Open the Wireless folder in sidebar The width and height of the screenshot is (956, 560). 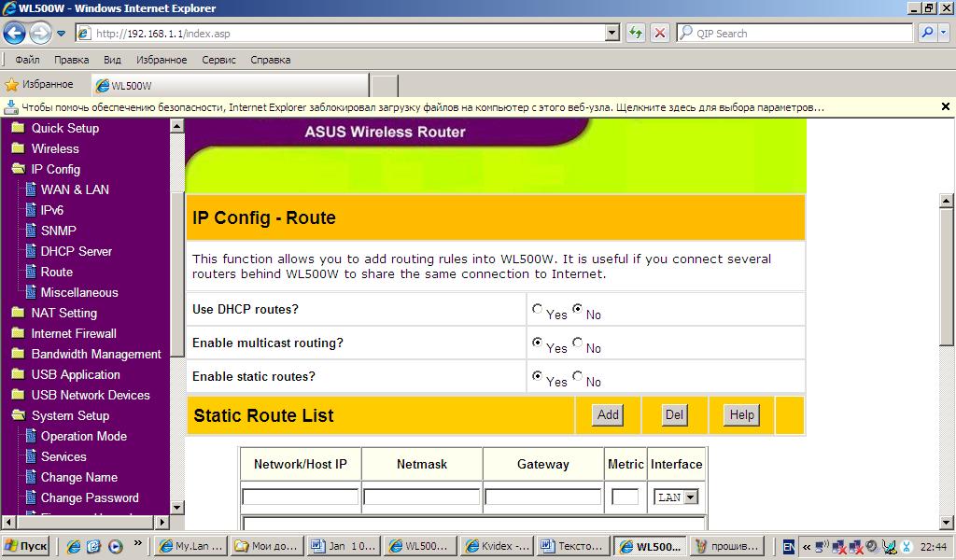click(x=46, y=148)
